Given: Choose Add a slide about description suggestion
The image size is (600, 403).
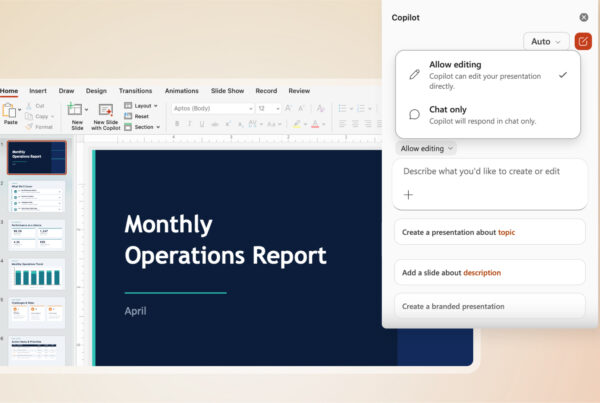Looking at the screenshot, I should tap(489, 272).
